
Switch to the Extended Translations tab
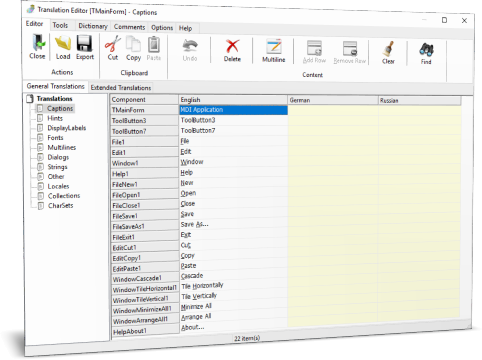tap(121, 88)
